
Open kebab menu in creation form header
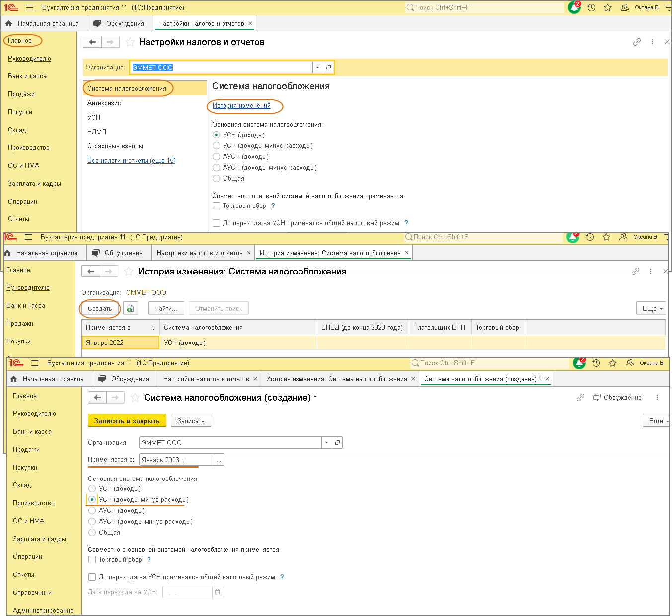(657, 398)
